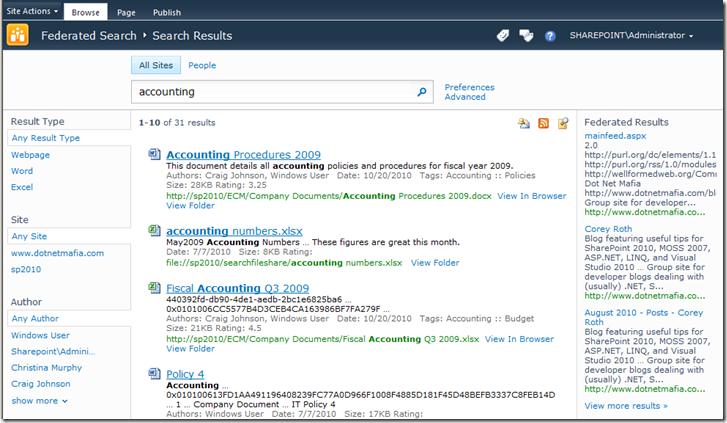Open the SHAREPOINT\Administrator user menu
The image size is (727, 423).
(x=631, y=35)
